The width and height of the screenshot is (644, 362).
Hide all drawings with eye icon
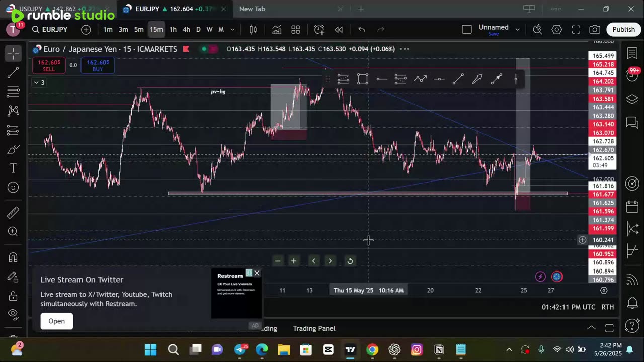point(14,315)
